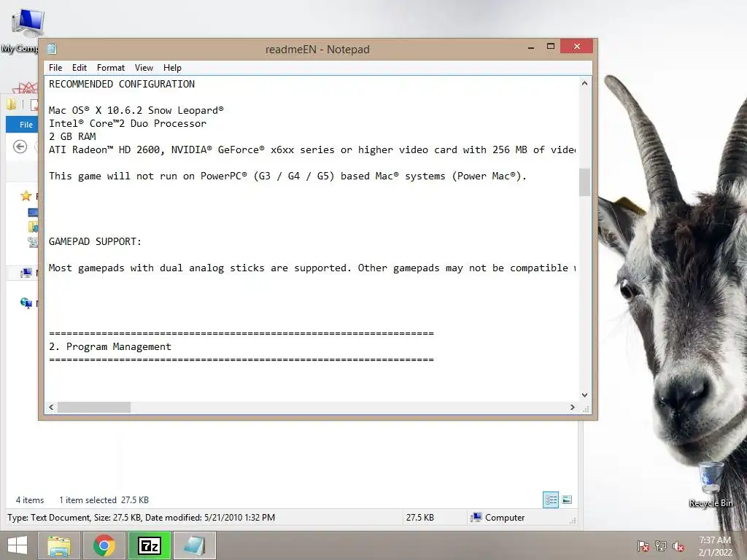Open the Help menu in Notepad
The image size is (747, 560).
172,68
